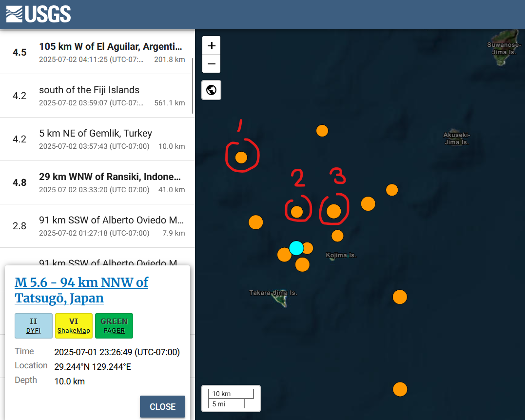Image resolution: width=525 pixels, height=420 pixels.
Task: Click orange marker east of Takara-Jima Is.
Action: [x=400, y=297]
